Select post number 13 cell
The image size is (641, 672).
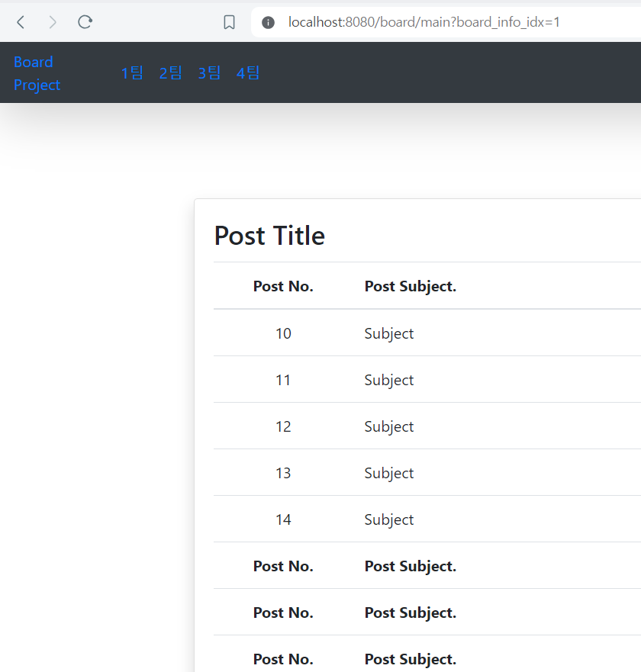point(283,473)
